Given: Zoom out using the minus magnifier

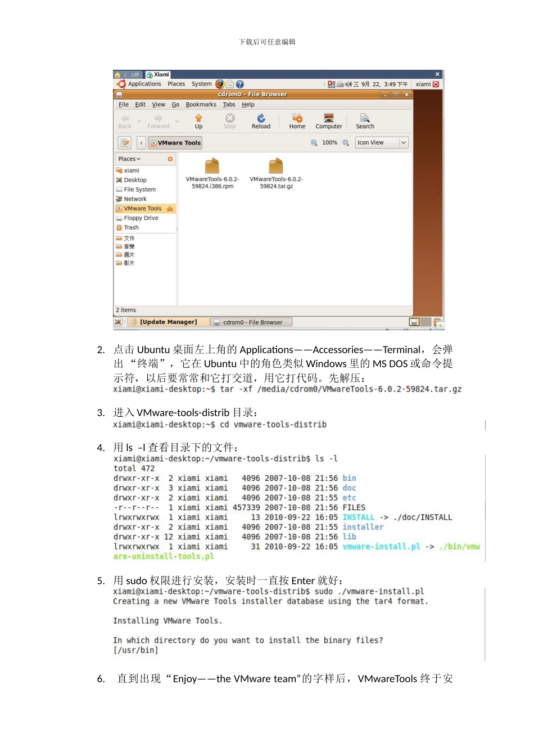Looking at the screenshot, I should pos(314,143).
